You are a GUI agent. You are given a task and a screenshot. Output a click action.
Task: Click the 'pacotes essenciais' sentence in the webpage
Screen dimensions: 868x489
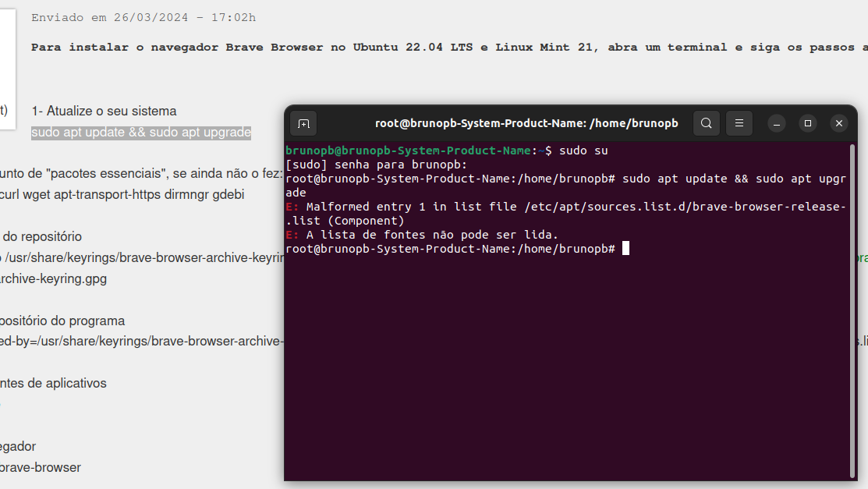tap(141, 173)
